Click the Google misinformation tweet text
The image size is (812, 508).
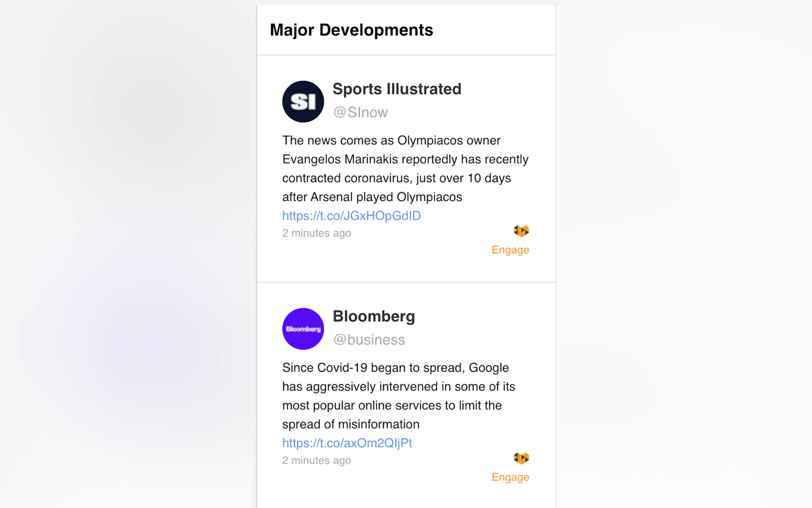(398, 396)
